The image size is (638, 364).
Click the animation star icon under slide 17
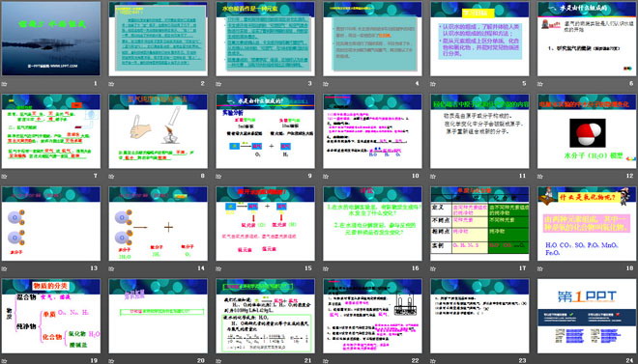pyautogui.click(x=433, y=268)
